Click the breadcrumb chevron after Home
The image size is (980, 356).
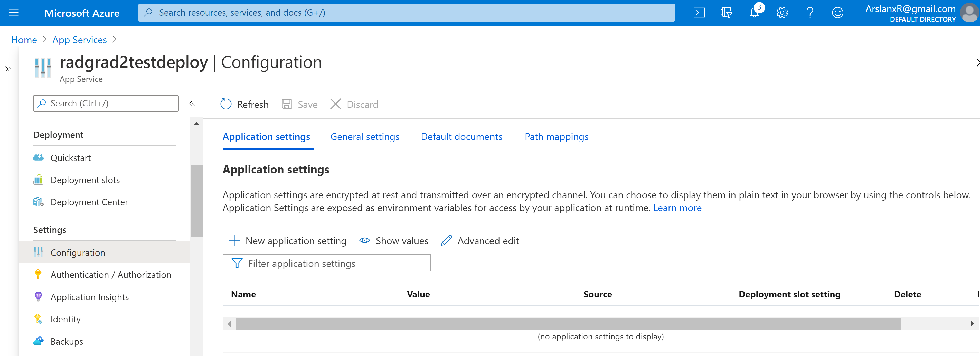coord(44,40)
